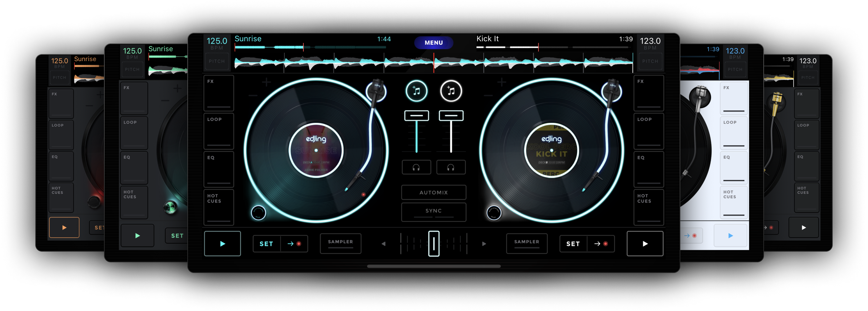Click the left deck plus pitch bend
Image resolution: width=868 pixels, height=311 pixels.
pos(266,82)
